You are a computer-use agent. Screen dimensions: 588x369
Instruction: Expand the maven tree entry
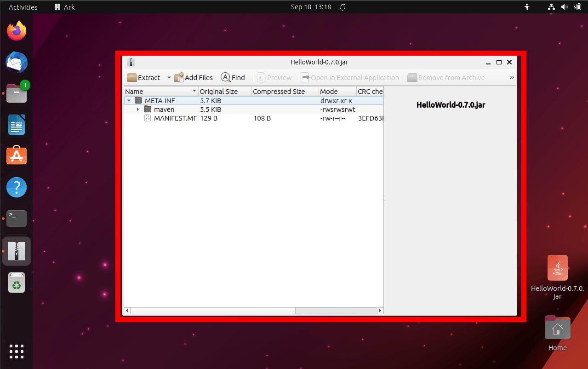click(138, 109)
